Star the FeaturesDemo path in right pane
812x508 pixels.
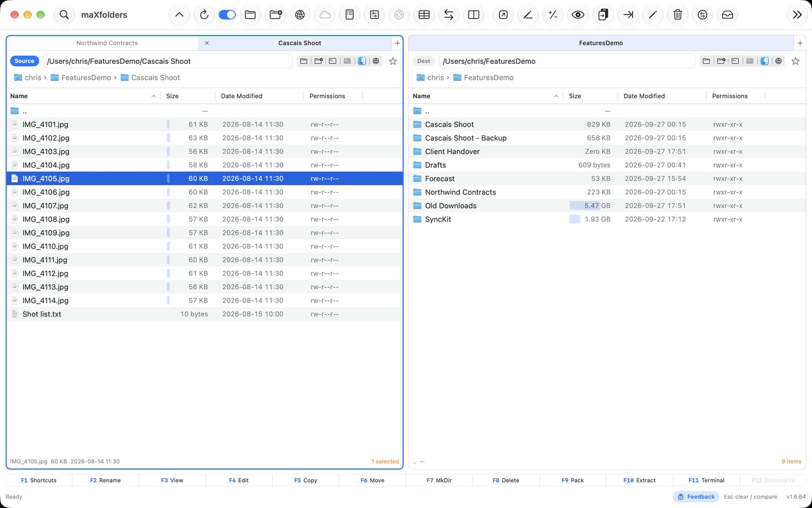pos(795,61)
